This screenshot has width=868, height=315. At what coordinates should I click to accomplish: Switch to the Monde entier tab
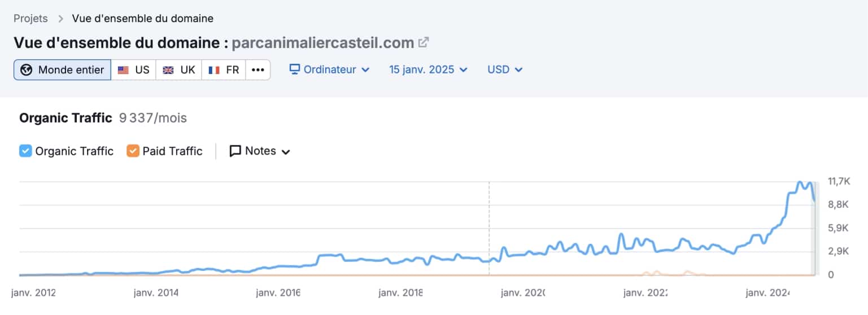coord(62,70)
